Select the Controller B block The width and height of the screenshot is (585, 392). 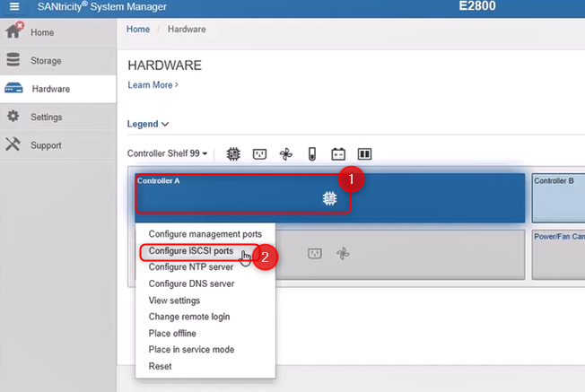(x=558, y=198)
